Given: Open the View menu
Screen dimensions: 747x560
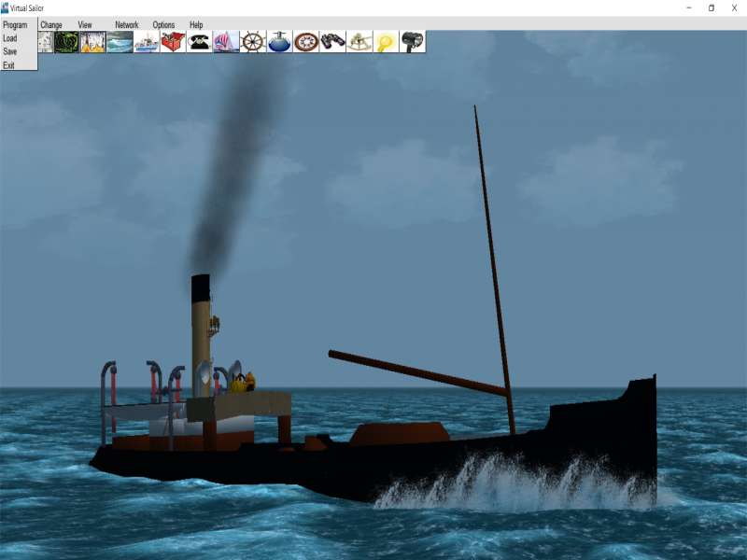Looking at the screenshot, I should coord(85,25).
